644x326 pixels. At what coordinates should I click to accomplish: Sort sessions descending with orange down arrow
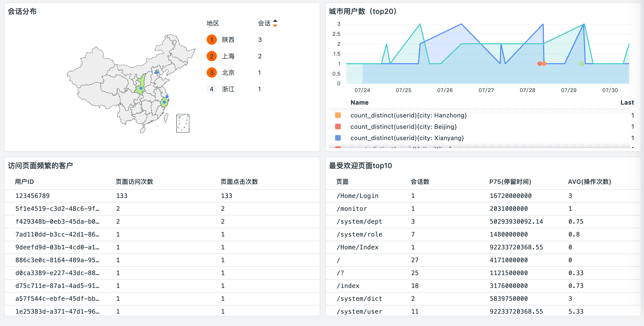(275, 26)
